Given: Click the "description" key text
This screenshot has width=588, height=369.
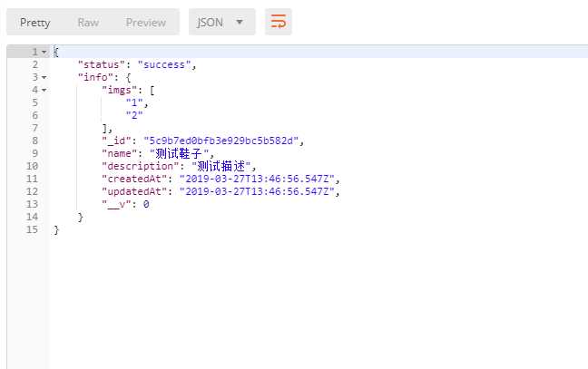Looking at the screenshot, I should (140, 166).
